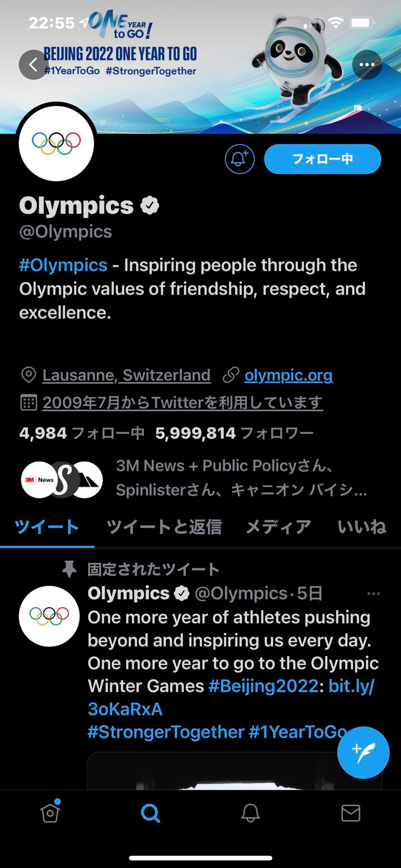View the 4,984 フォロー中 following list
The image size is (401, 868).
[82, 433]
